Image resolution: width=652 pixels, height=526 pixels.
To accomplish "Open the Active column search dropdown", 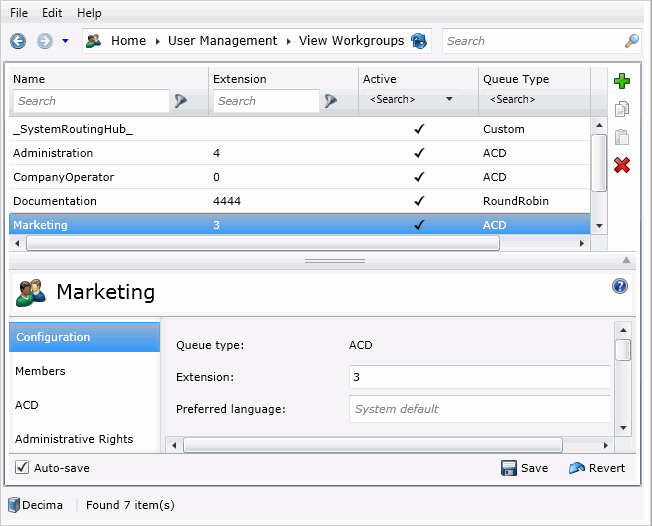I will click(x=449, y=100).
